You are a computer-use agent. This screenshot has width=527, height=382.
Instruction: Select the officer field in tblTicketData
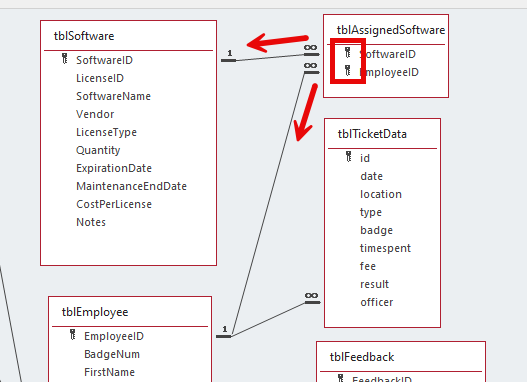coord(377,302)
